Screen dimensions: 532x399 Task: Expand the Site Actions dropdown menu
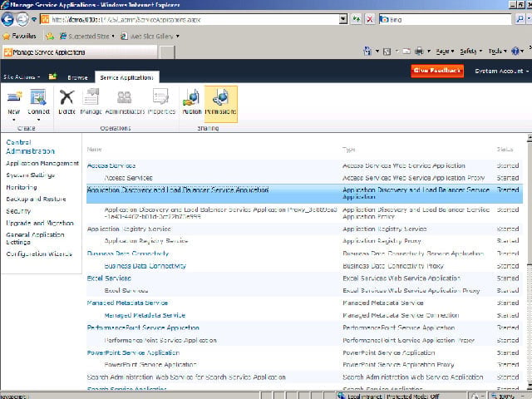[x=22, y=77]
